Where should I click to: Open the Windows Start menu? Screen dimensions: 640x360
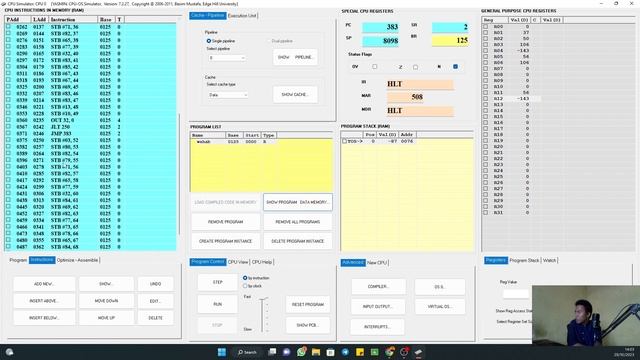[x=222, y=352]
